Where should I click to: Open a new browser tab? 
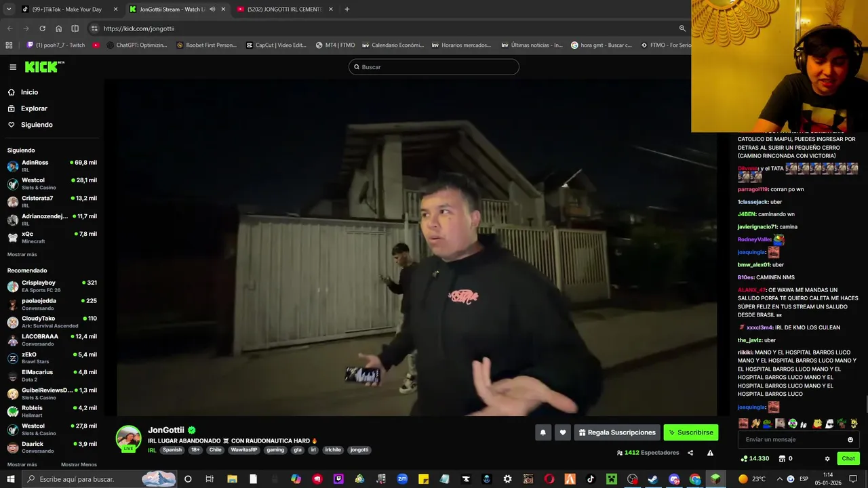(x=347, y=9)
